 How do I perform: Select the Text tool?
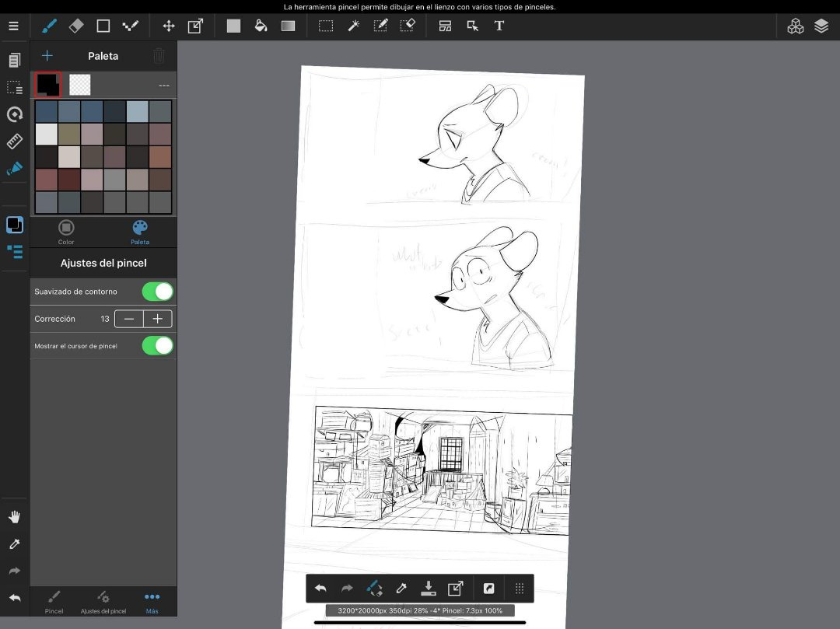click(x=499, y=26)
